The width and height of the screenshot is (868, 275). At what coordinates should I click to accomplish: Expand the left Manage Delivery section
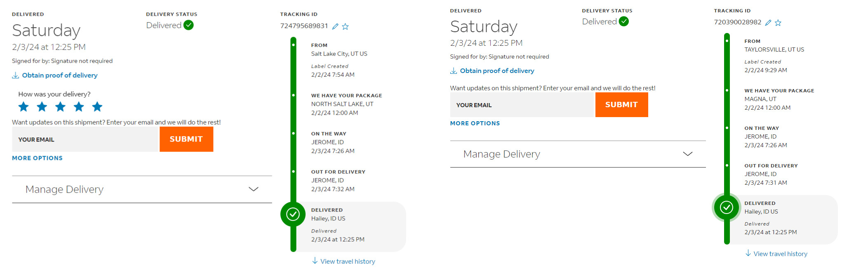click(x=142, y=189)
